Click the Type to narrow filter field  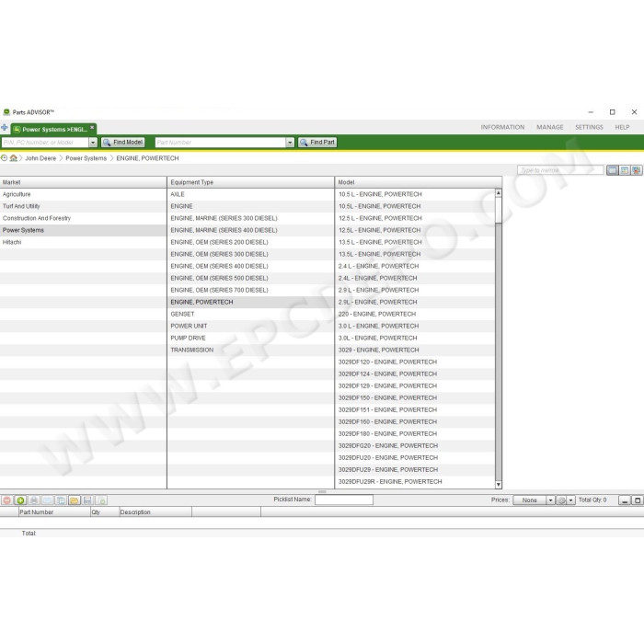[560, 170]
